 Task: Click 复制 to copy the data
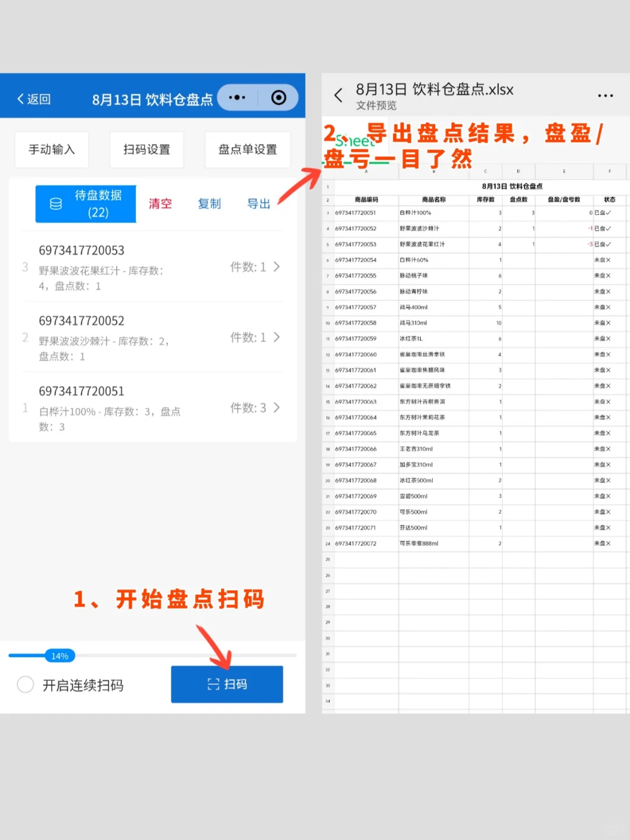coord(209,204)
